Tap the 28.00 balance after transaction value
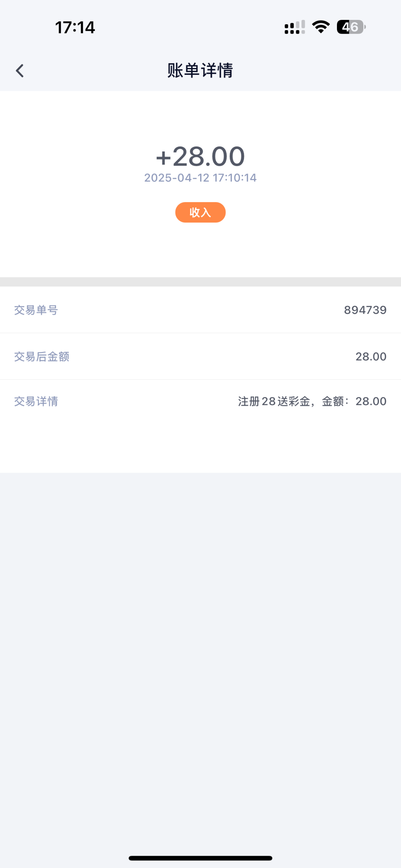401x868 pixels. [x=371, y=357]
